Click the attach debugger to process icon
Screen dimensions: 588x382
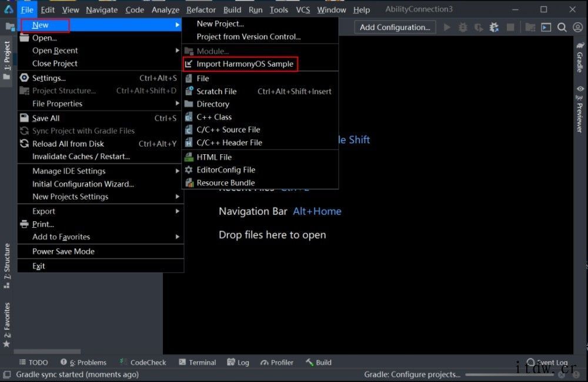495,28
